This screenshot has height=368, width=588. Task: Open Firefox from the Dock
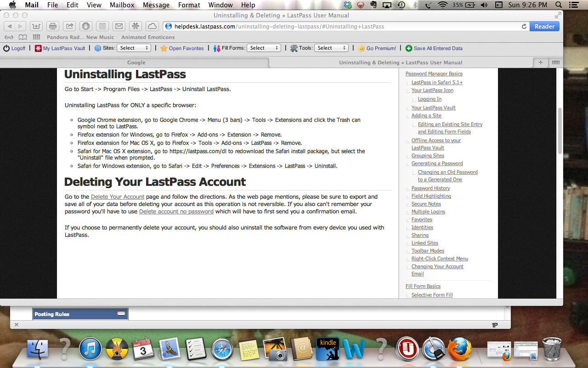[460, 350]
